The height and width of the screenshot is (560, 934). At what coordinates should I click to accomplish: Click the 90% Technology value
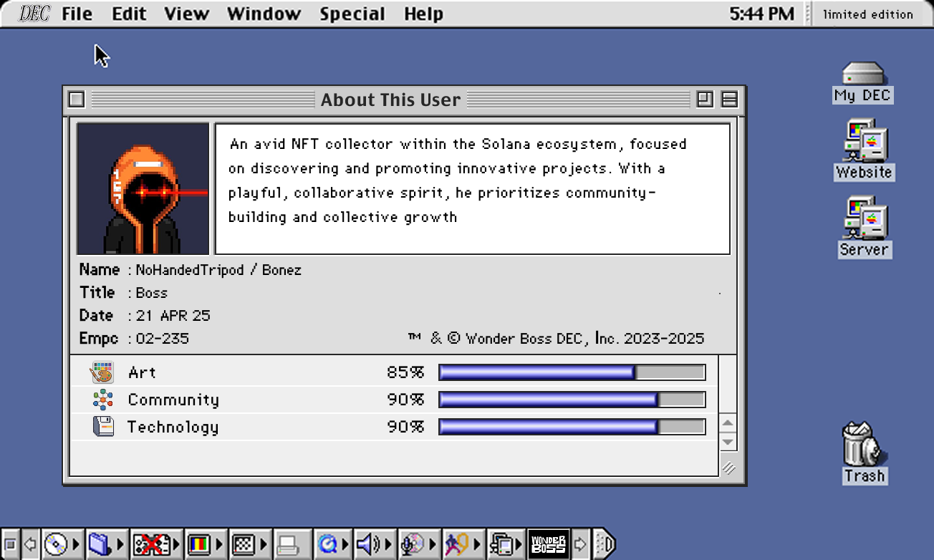(405, 427)
